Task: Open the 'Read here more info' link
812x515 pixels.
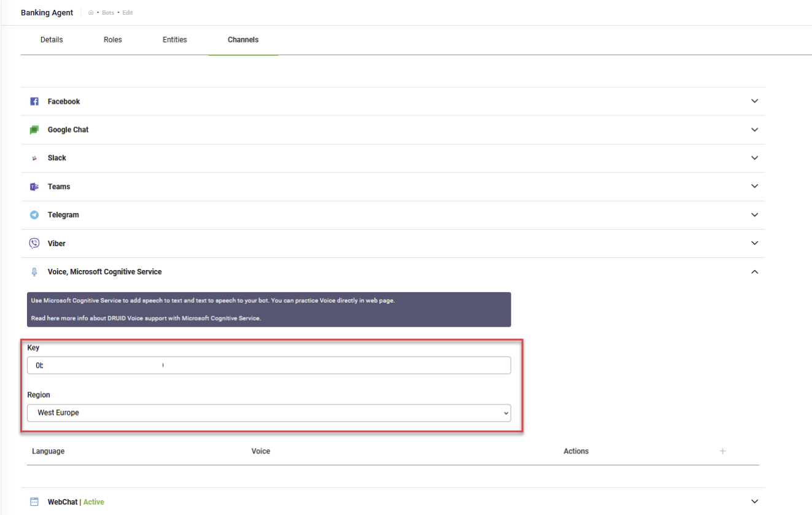Action: click(146, 319)
